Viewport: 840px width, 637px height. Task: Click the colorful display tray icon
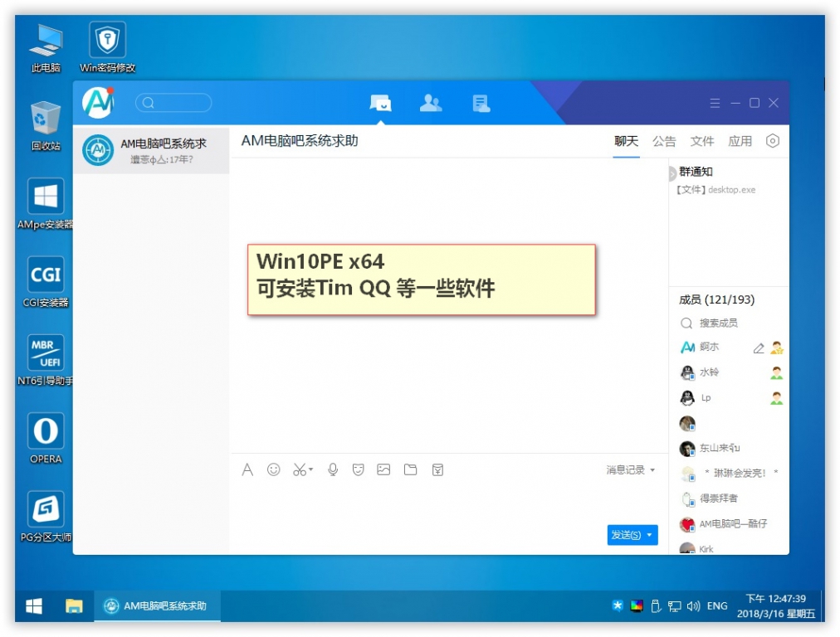click(x=637, y=606)
